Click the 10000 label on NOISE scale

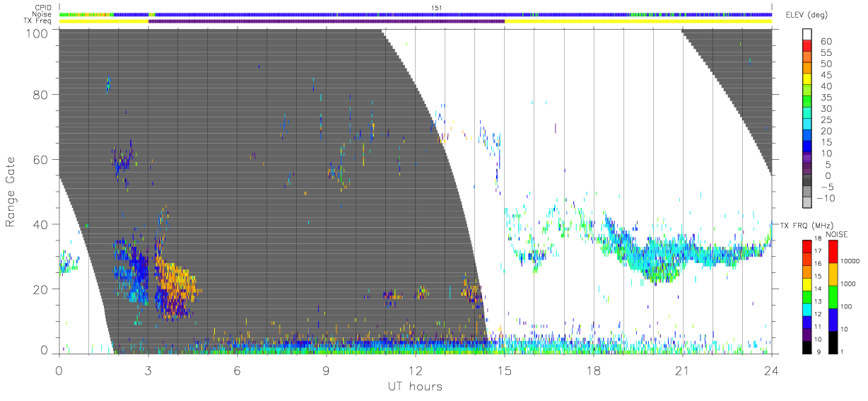pos(850,262)
